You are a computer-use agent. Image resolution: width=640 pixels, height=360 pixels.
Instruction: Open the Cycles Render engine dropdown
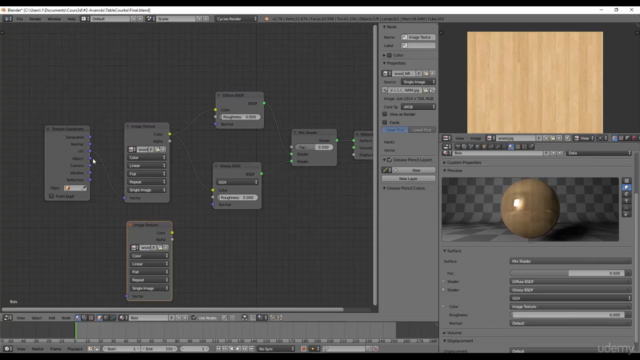236,19
